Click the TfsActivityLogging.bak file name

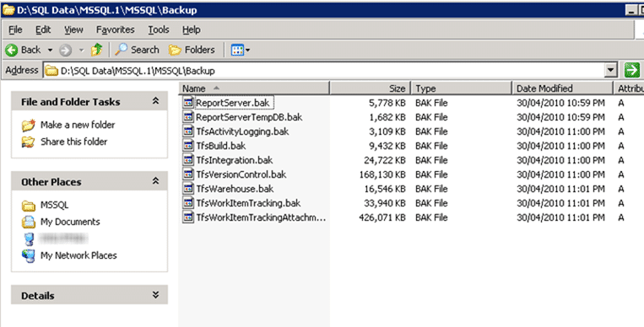pos(242,131)
